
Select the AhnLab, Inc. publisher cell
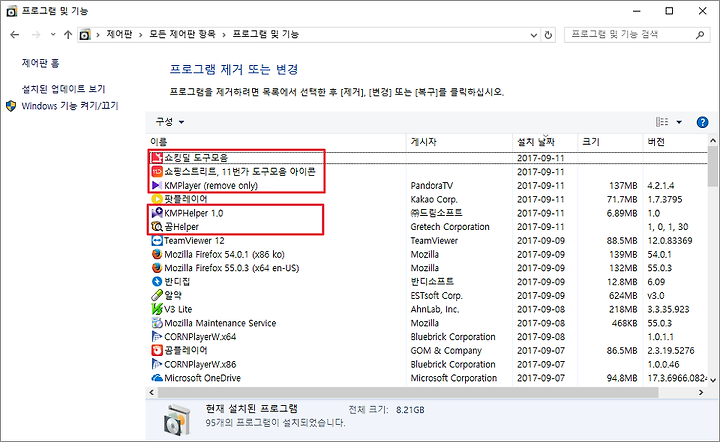[x=435, y=309]
